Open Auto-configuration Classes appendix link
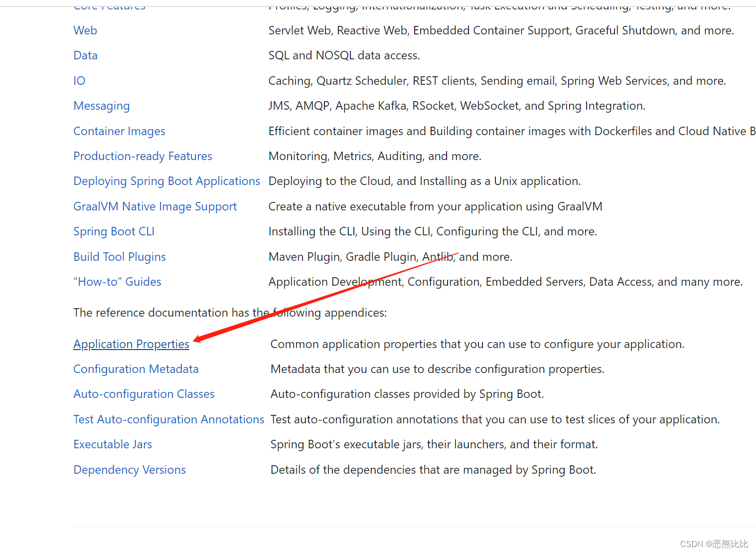Image resolution: width=756 pixels, height=553 pixels. pos(144,394)
